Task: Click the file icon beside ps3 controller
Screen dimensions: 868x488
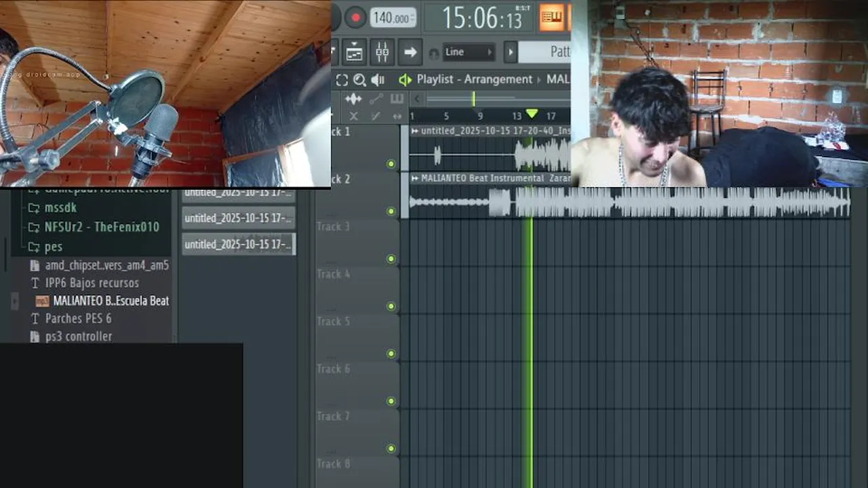Action: tap(35, 336)
